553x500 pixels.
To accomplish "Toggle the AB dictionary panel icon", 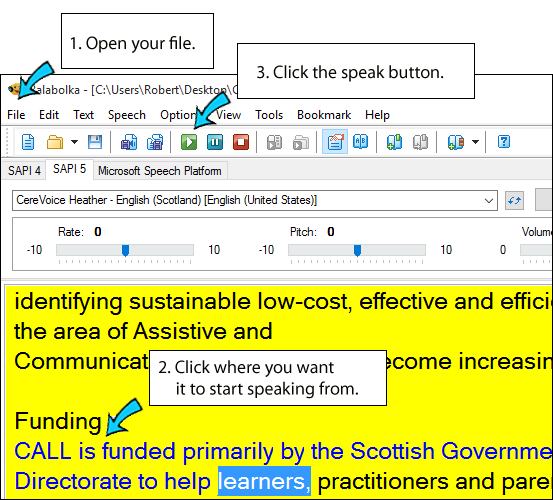I will tap(360, 142).
